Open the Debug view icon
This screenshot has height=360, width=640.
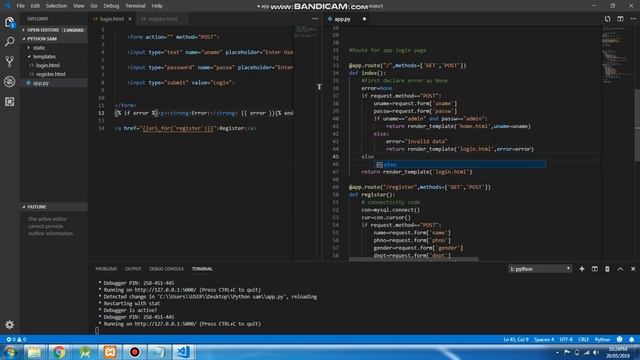pyautogui.click(x=9, y=82)
